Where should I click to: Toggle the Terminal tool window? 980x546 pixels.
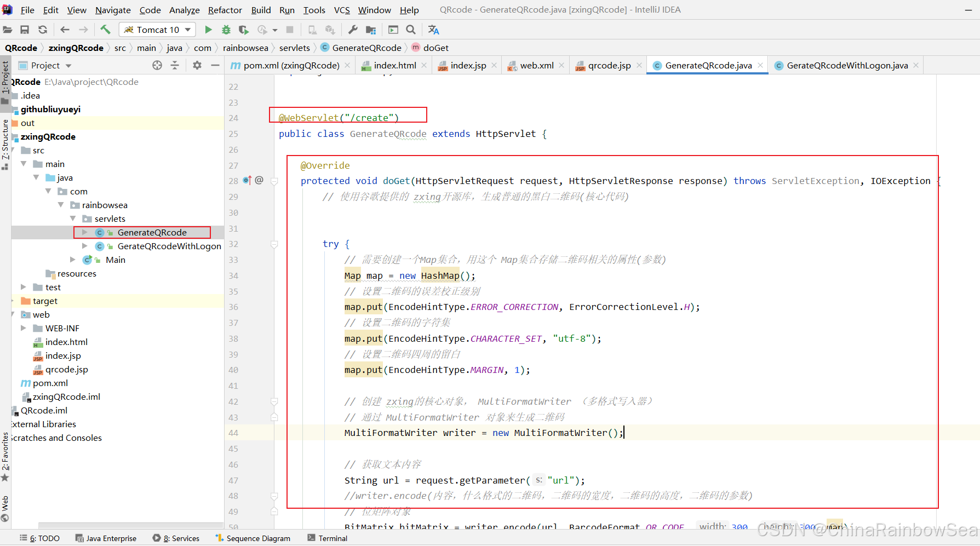point(328,538)
